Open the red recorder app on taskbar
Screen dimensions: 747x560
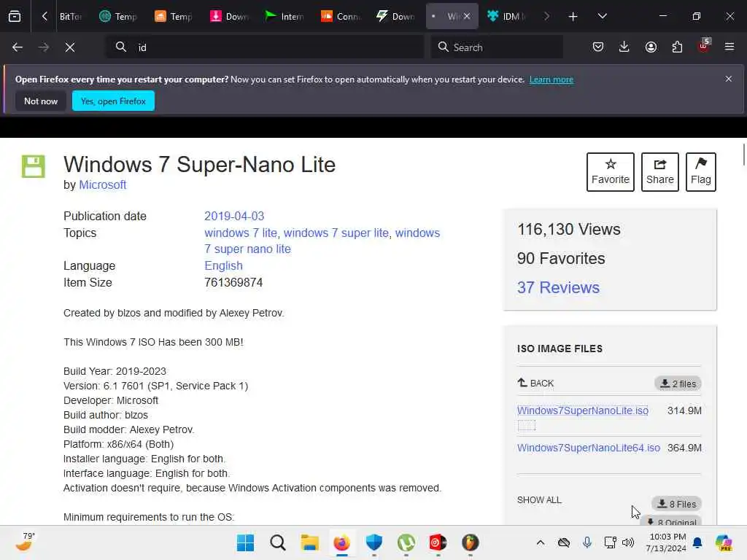(438, 542)
